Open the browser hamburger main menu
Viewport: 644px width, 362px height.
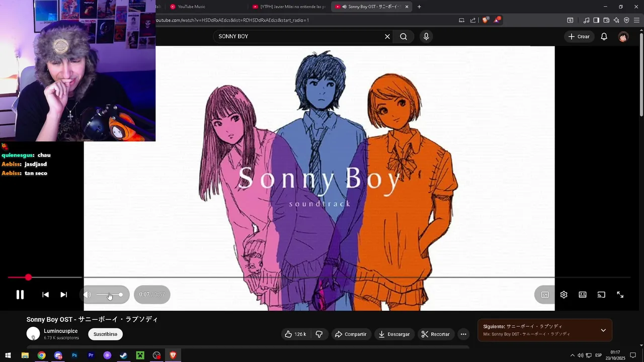pos(636,20)
